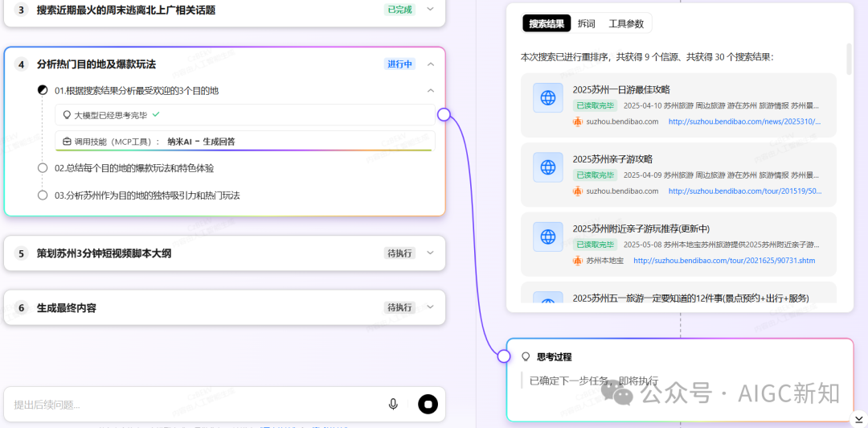Open result 2025苏州五一旅游一定要知道的12件事
Viewport: 868px width, 428px height.
pyautogui.click(x=691, y=298)
